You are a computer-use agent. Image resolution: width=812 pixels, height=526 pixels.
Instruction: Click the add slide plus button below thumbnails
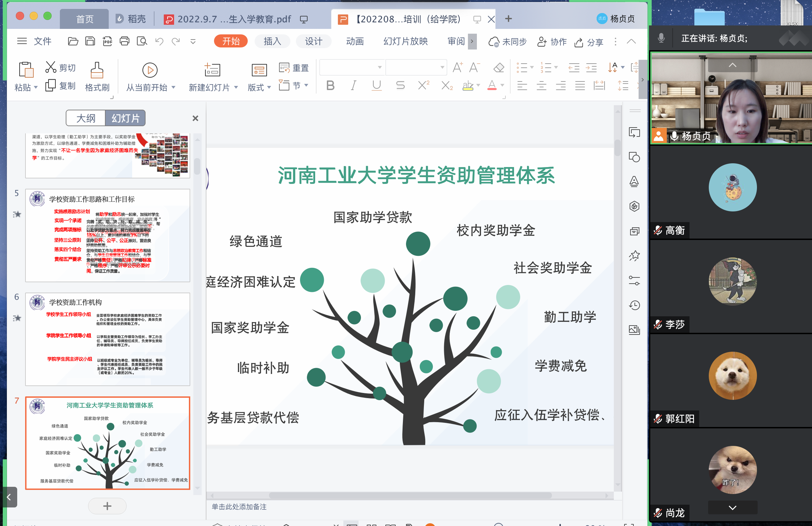pos(107,506)
